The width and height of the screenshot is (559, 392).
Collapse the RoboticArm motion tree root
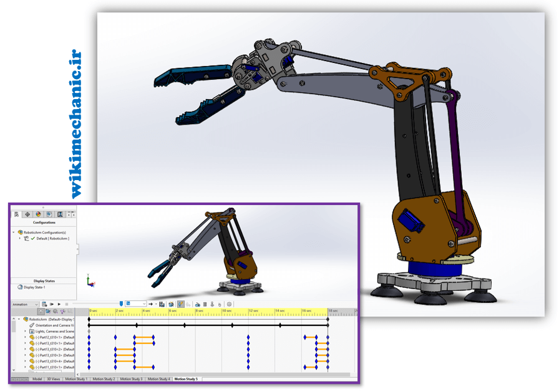(x=19, y=319)
